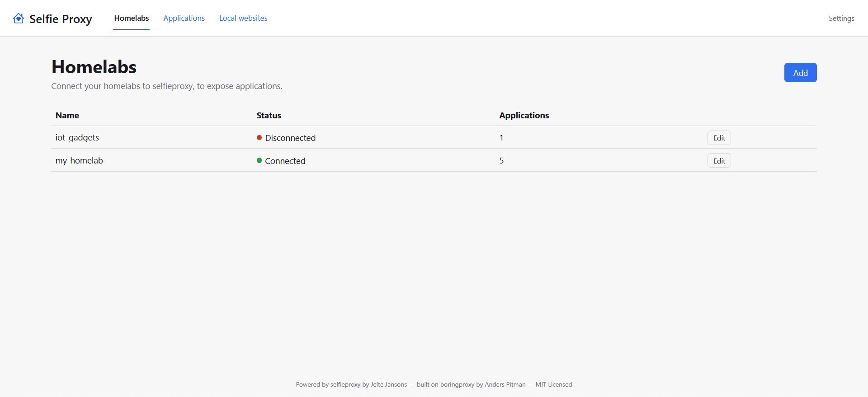Click the Connect your homelabs description text
Viewport: 868px width, 397px height.
167,86
